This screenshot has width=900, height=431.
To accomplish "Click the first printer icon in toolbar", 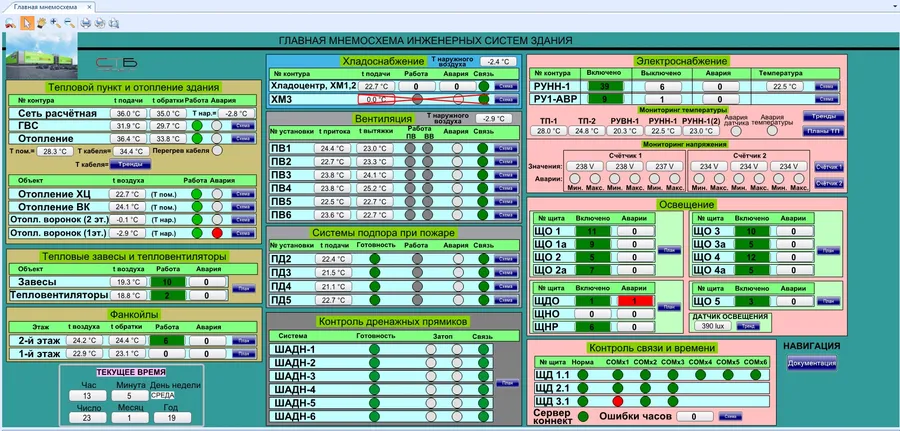I will point(86,21).
